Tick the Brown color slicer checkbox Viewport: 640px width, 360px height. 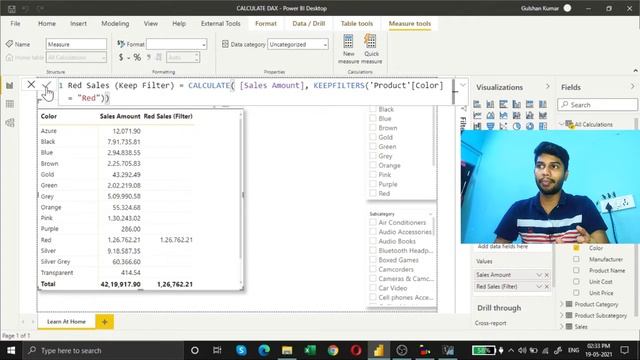373,128
